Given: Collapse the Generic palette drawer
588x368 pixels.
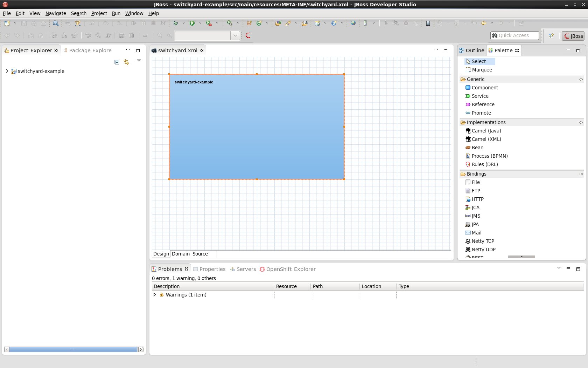Looking at the screenshot, I should (581, 79).
